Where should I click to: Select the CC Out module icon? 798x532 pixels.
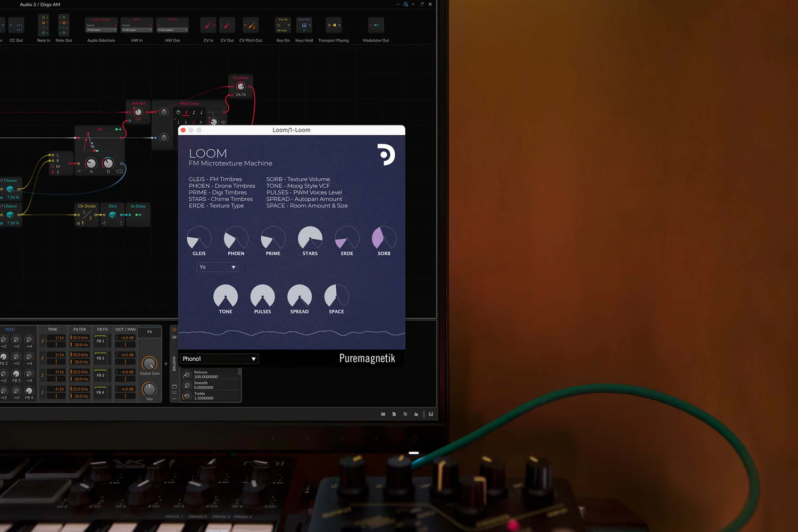click(x=16, y=25)
